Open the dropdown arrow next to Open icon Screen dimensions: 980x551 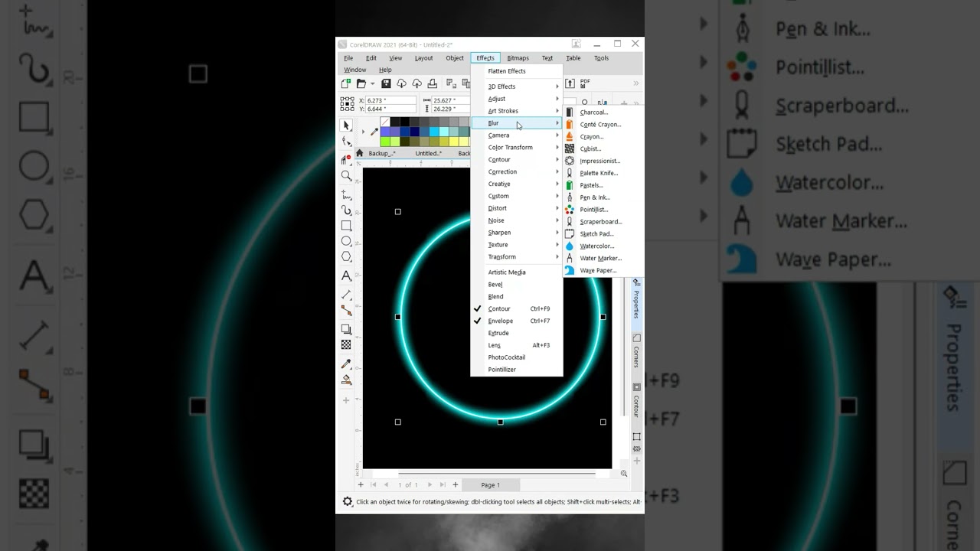click(373, 83)
